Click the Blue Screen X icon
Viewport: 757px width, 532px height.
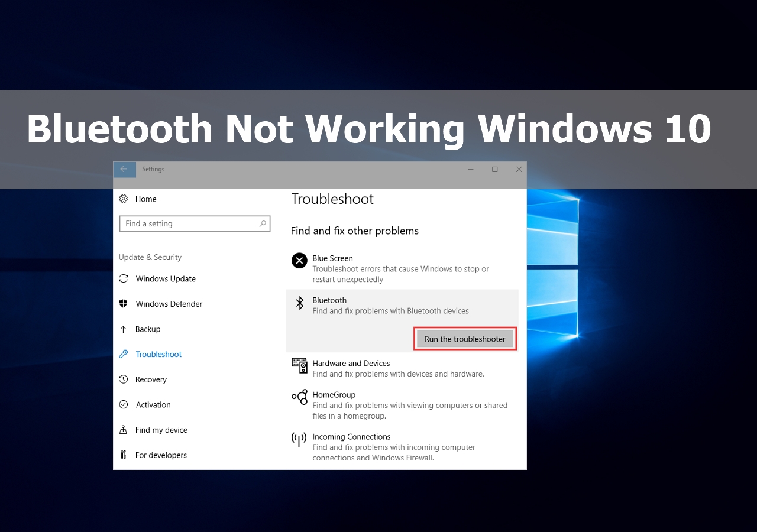tap(299, 260)
